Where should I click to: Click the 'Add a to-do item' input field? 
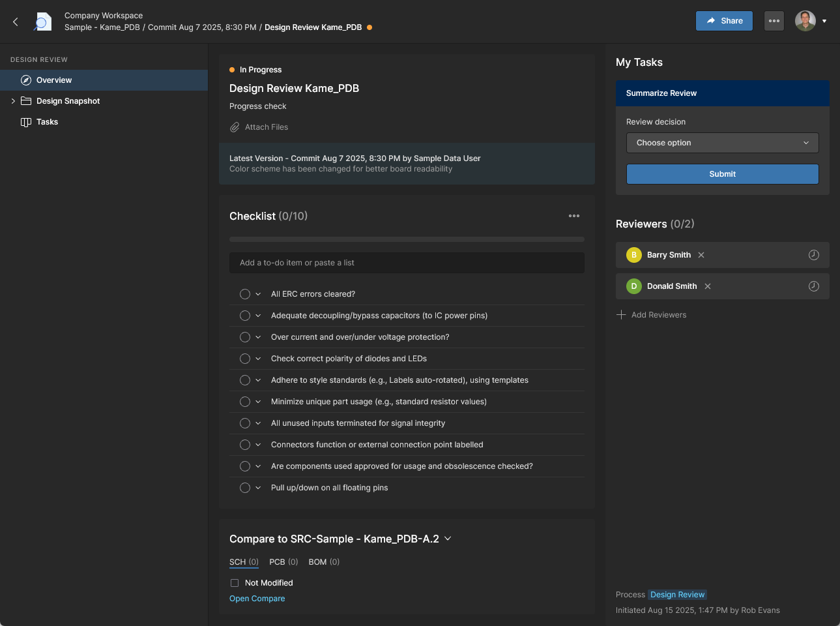coord(407,263)
